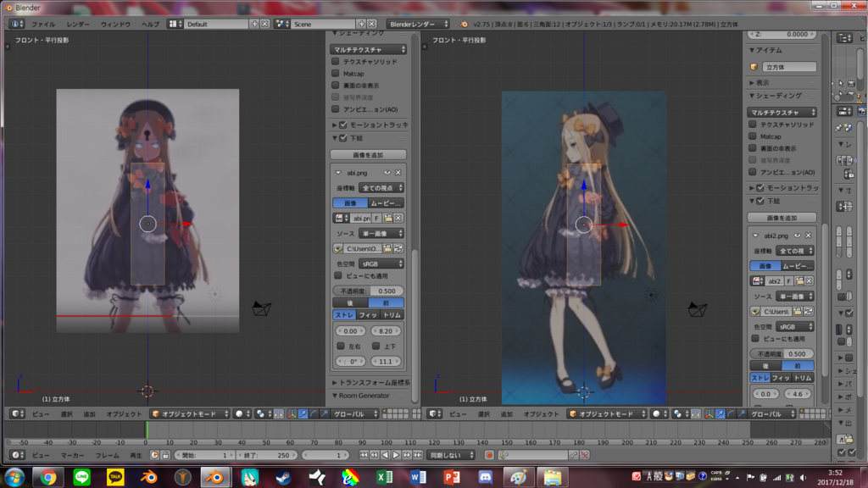This screenshot has width=868, height=488.
Task: Jump to the timeline's last frame
Action: pyautogui.click(x=418, y=455)
